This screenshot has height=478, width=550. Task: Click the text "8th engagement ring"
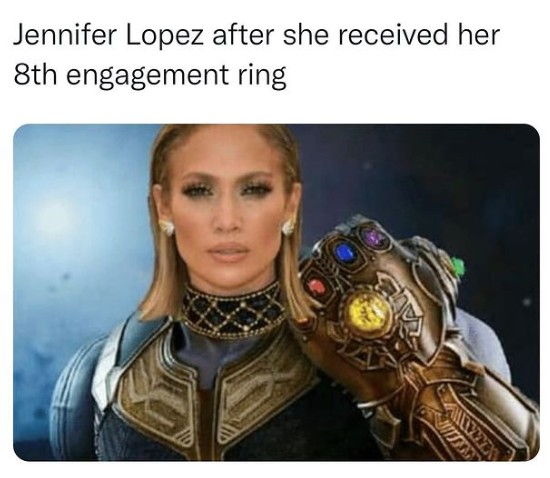click(x=150, y=75)
